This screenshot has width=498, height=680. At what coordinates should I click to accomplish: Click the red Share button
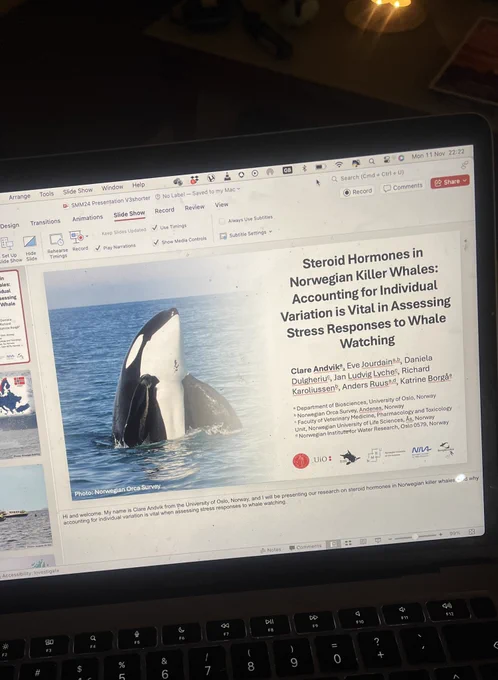(x=450, y=181)
